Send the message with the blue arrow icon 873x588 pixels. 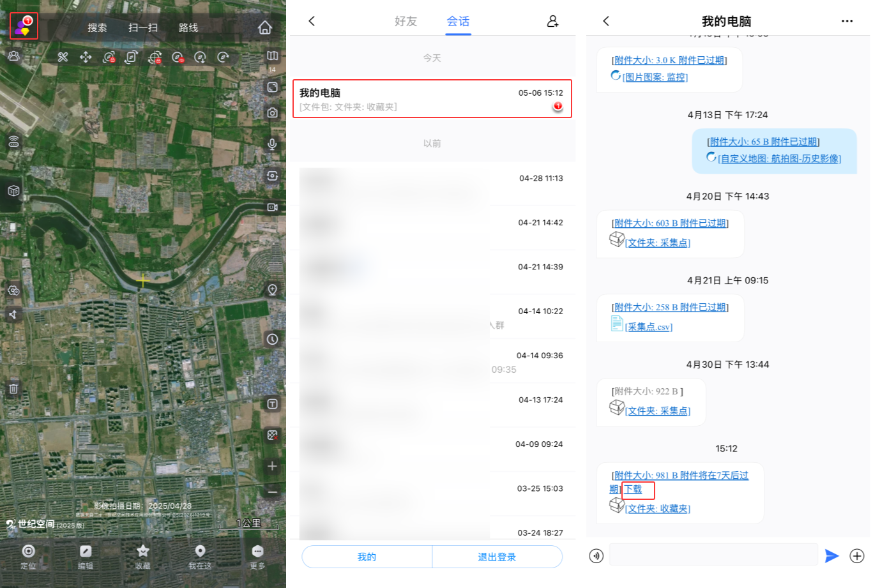click(x=831, y=555)
